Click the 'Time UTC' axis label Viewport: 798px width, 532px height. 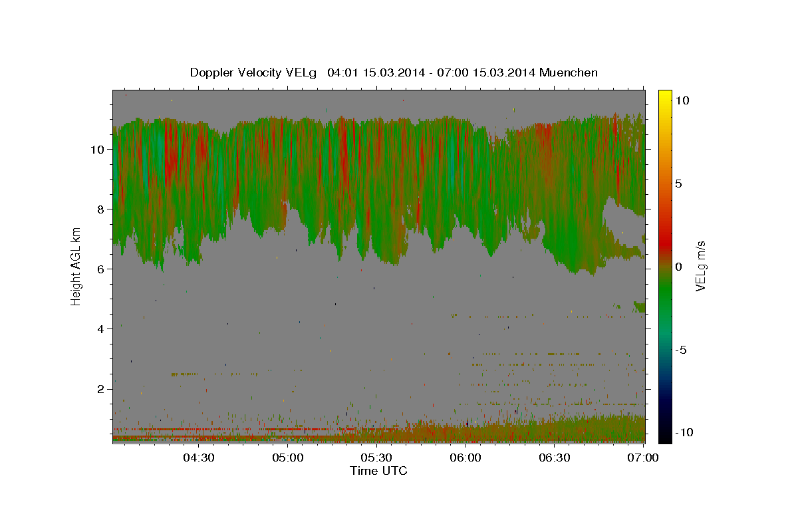click(378, 471)
